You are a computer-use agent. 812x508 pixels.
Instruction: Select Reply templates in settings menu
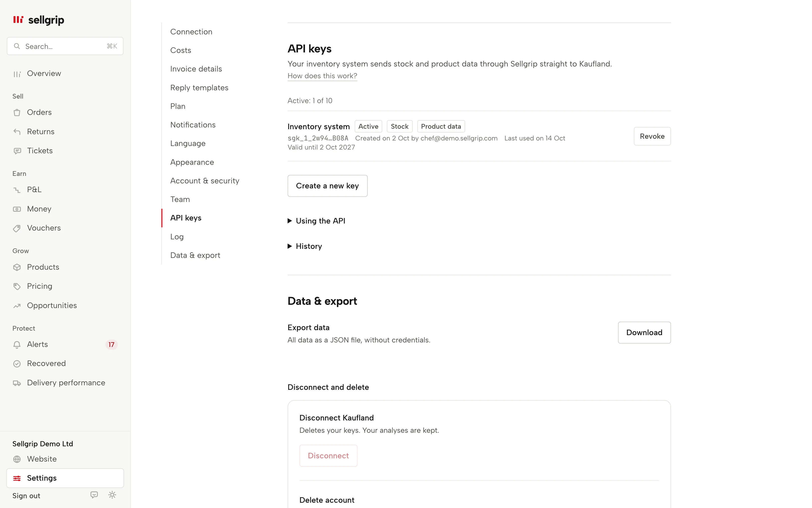199,87
